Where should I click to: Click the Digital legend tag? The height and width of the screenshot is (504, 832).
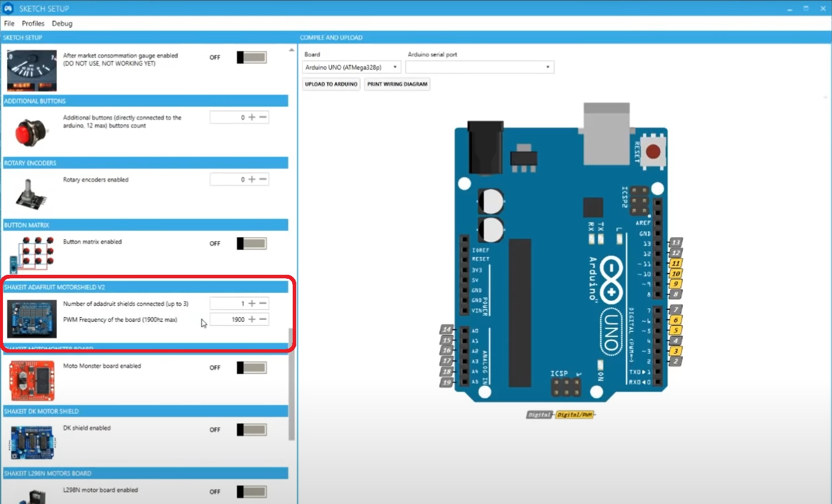pyautogui.click(x=539, y=415)
